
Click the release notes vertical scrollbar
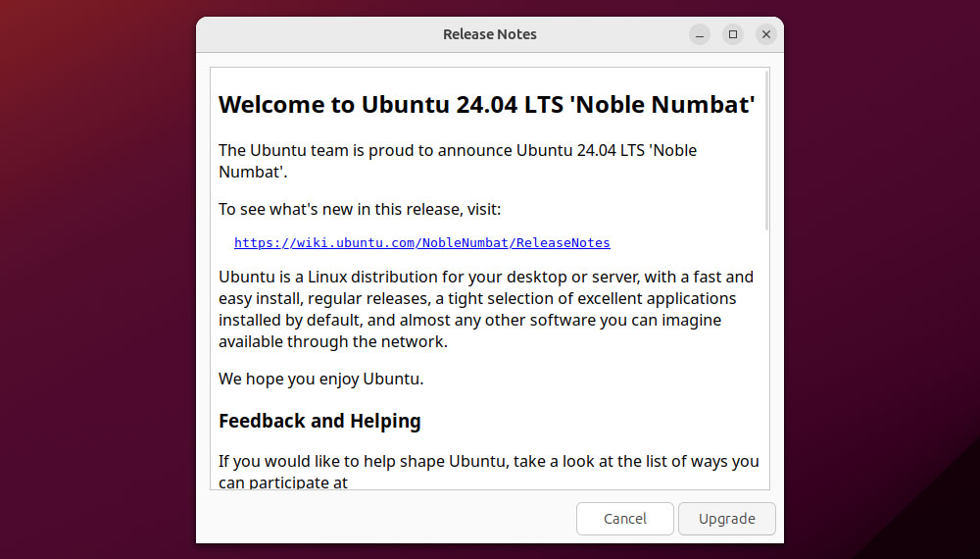766,150
